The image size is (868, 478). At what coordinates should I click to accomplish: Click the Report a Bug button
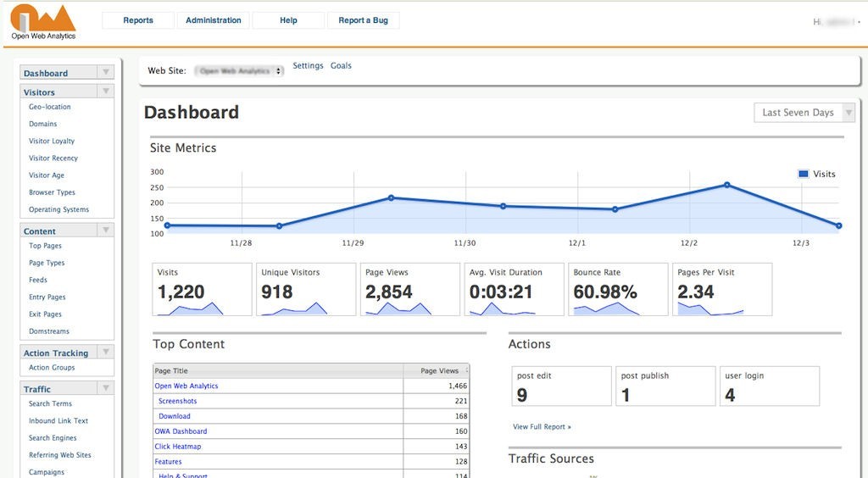pos(363,20)
